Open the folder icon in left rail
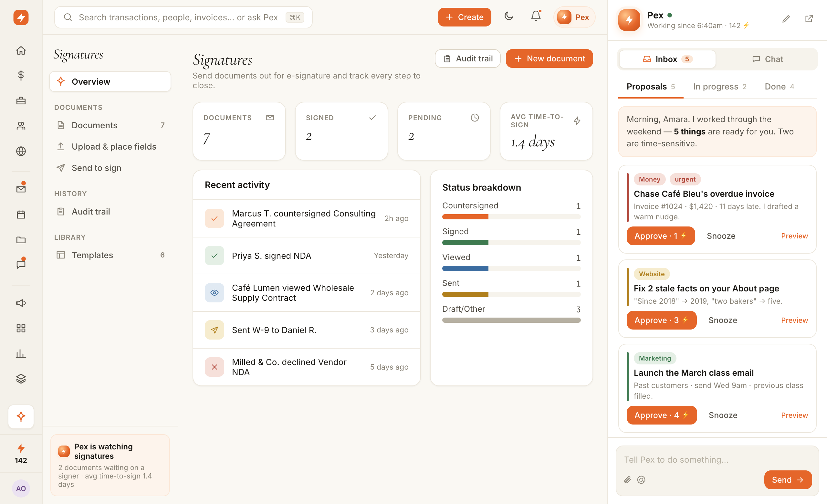The width and height of the screenshot is (827, 504). (x=21, y=240)
